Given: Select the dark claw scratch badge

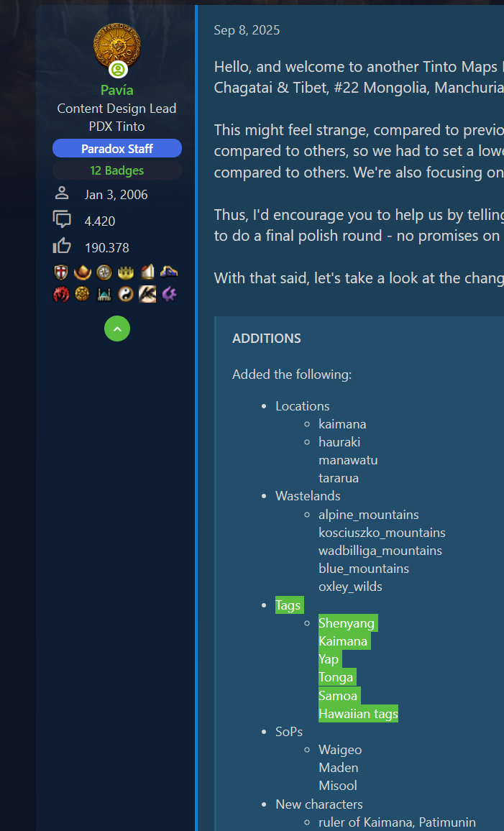Looking at the screenshot, I should tap(147, 293).
